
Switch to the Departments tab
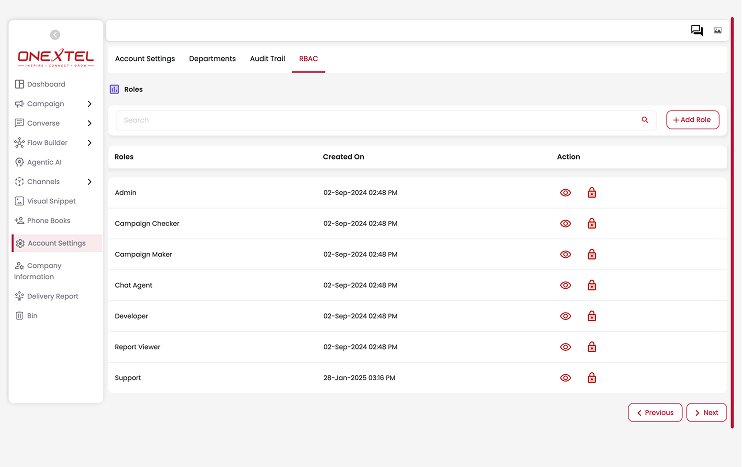click(212, 59)
